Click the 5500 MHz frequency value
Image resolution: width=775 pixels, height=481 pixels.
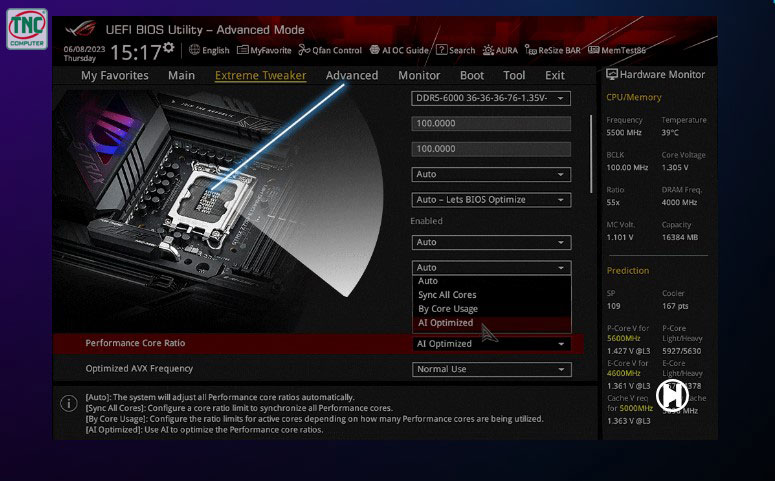tap(624, 132)
